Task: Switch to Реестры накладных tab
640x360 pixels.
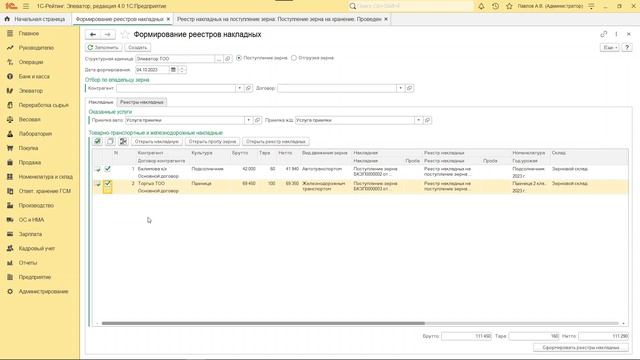Action: point(142,102)
